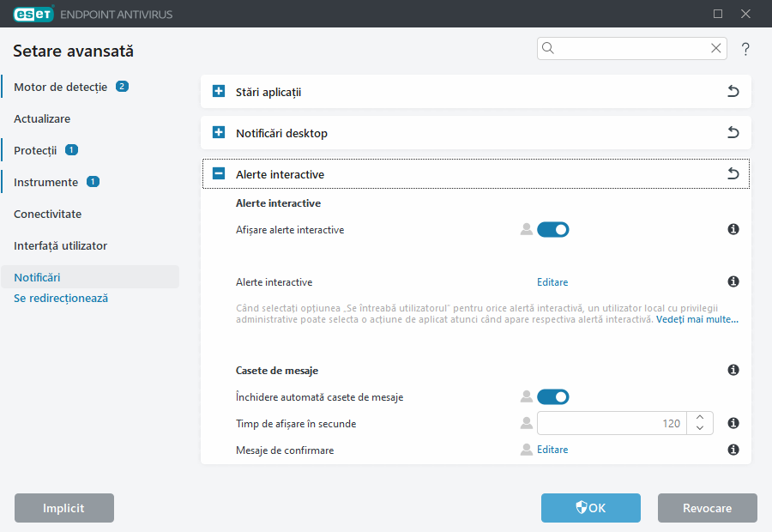Viewport: 772px width, 532px height.
Task: Expand the Notificări desktop section
Action: (x=219, y=133)
